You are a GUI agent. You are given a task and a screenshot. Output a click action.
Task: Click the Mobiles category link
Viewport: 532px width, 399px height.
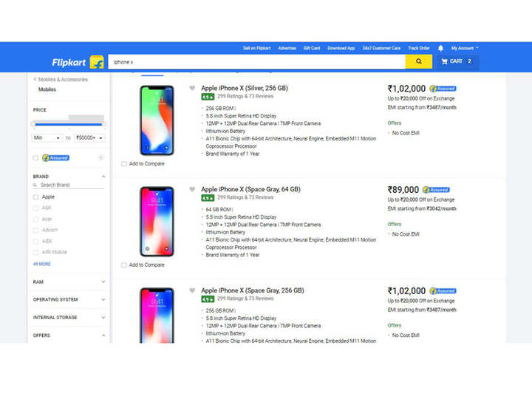point(47,89)
